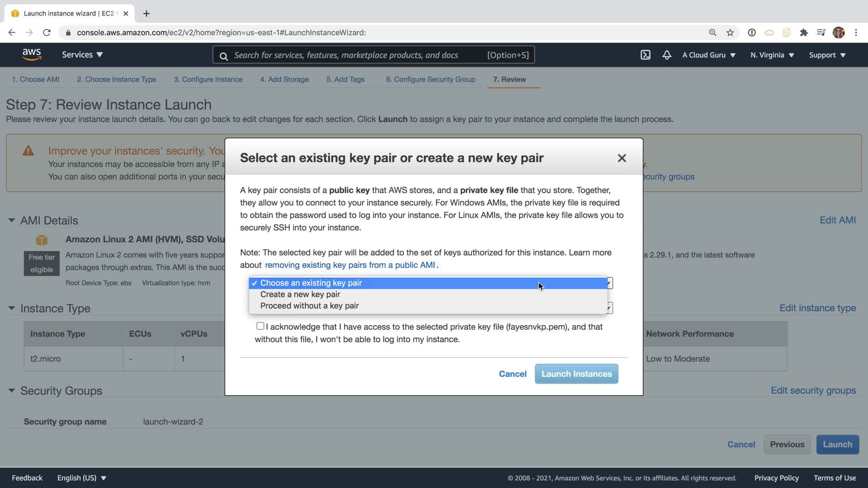Open AWS CloudShell terminal icon

(x=645, y=55)
